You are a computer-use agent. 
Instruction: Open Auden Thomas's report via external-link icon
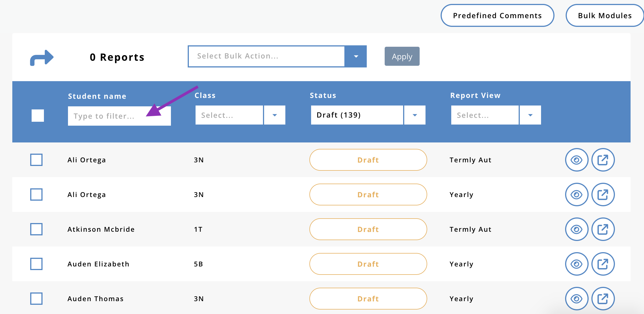click(603, 299)
